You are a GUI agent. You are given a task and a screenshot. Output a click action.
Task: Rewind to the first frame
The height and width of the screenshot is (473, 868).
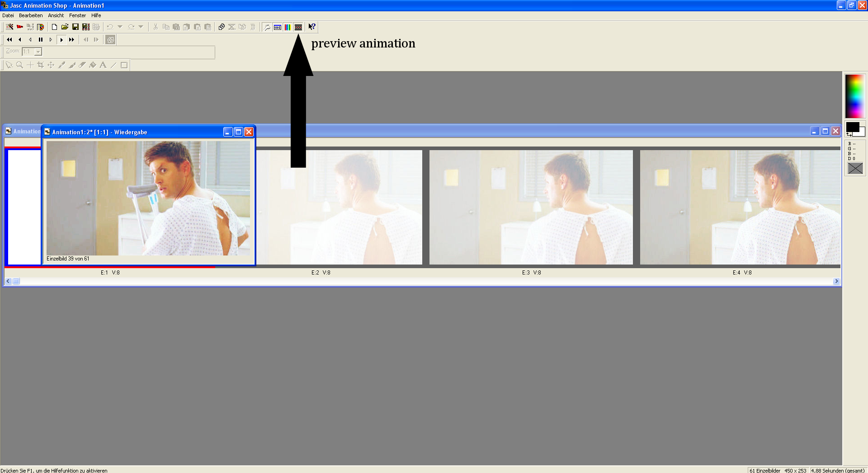pos(9,40)
